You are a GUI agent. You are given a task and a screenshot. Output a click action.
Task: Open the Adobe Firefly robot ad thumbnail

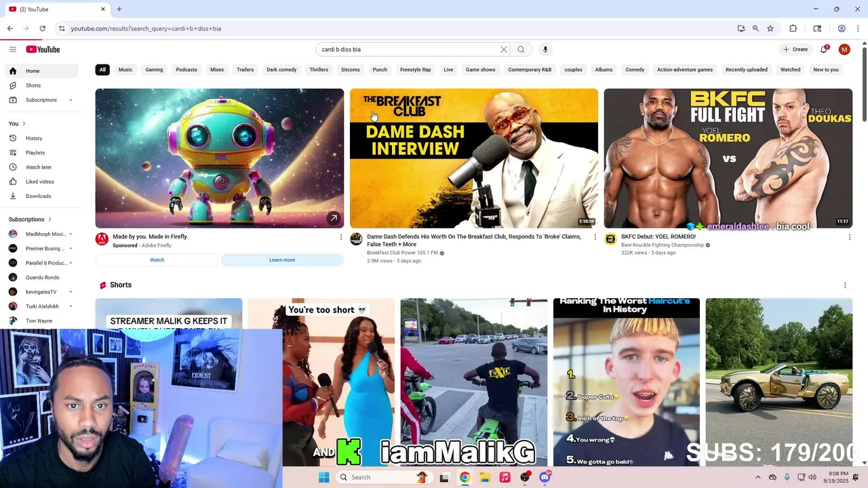[x=220, y=158]
